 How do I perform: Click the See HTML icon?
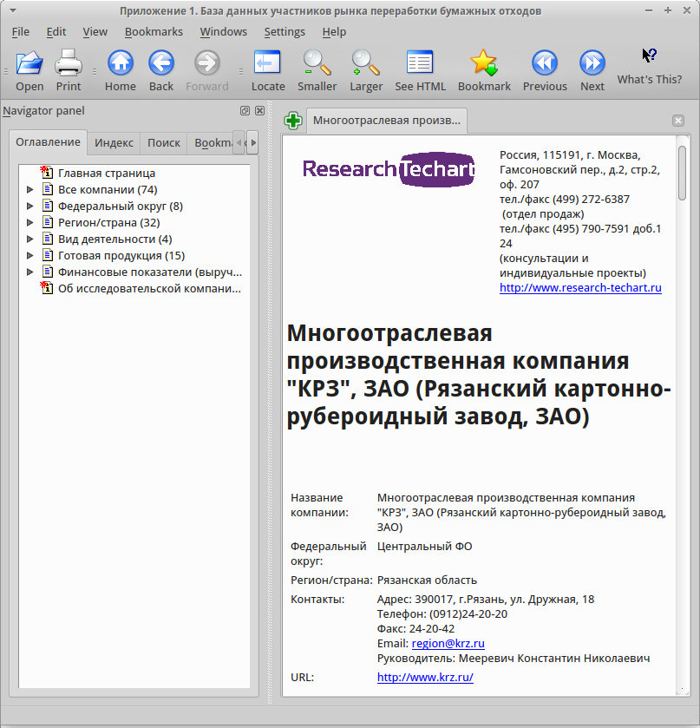coord(420,62)
